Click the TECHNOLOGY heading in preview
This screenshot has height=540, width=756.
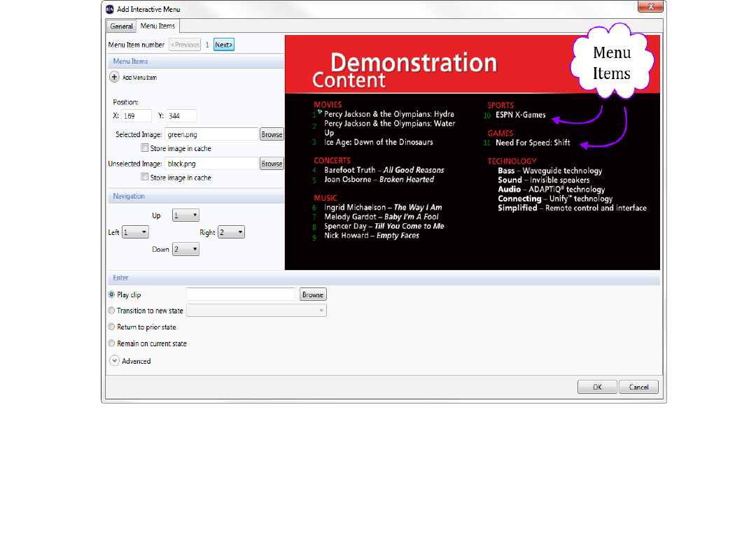pyautogui.click(x=512, y=162)
